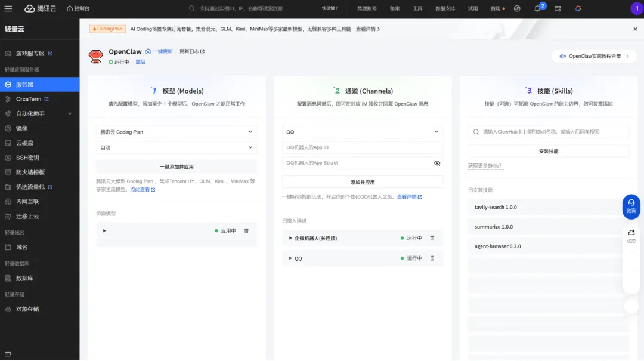Click 一键添加并应用 button
The height and width of the screenshot is (361, 644).
[x=176, y=167]
